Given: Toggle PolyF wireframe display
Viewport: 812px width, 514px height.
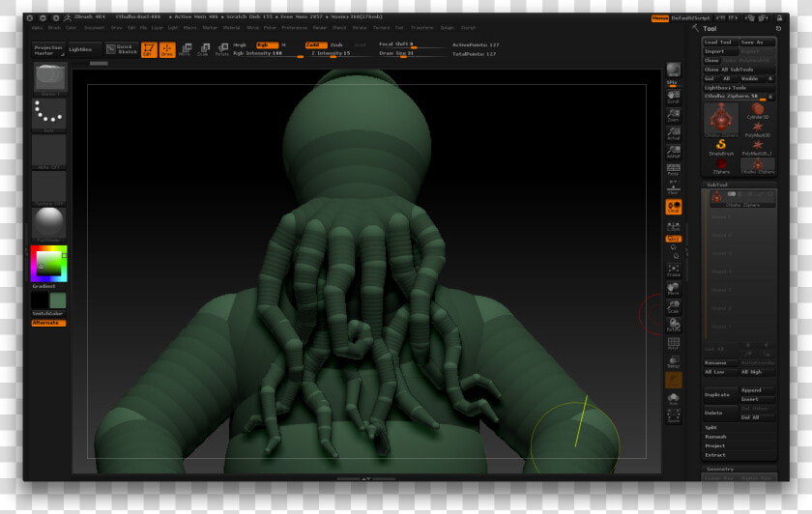Looking at the screenshot, I should click(673, 344).
